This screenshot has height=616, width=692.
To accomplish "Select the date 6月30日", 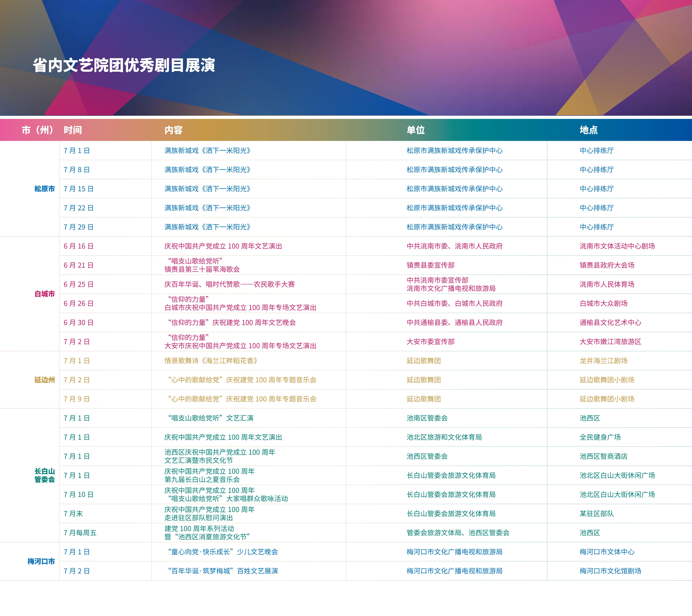I will pyautogui.click(x=79, y=323).
